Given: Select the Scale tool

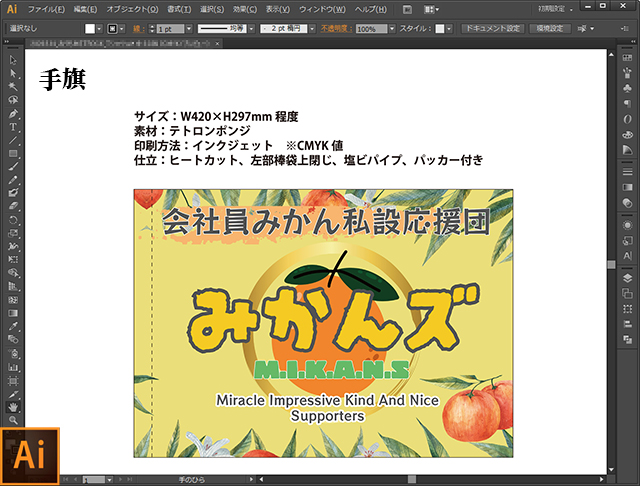Looking at the screenshot, I should 13,233.
